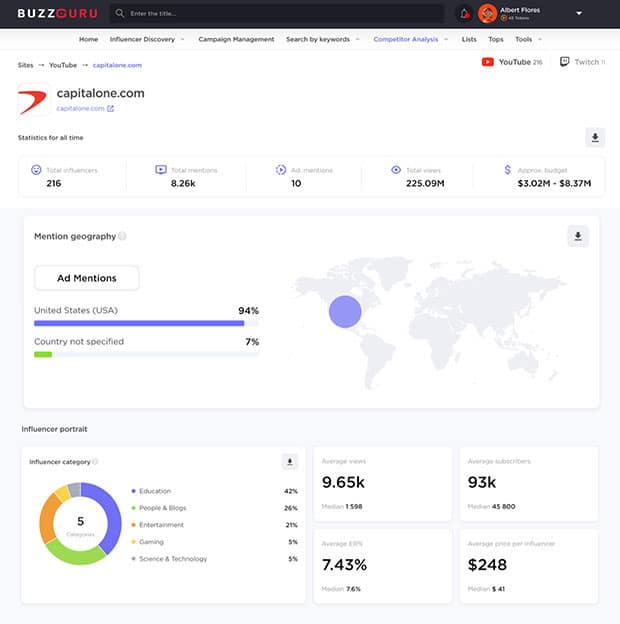
Task: Switch to the YouTube tab
Action: (x=512, y=62)
